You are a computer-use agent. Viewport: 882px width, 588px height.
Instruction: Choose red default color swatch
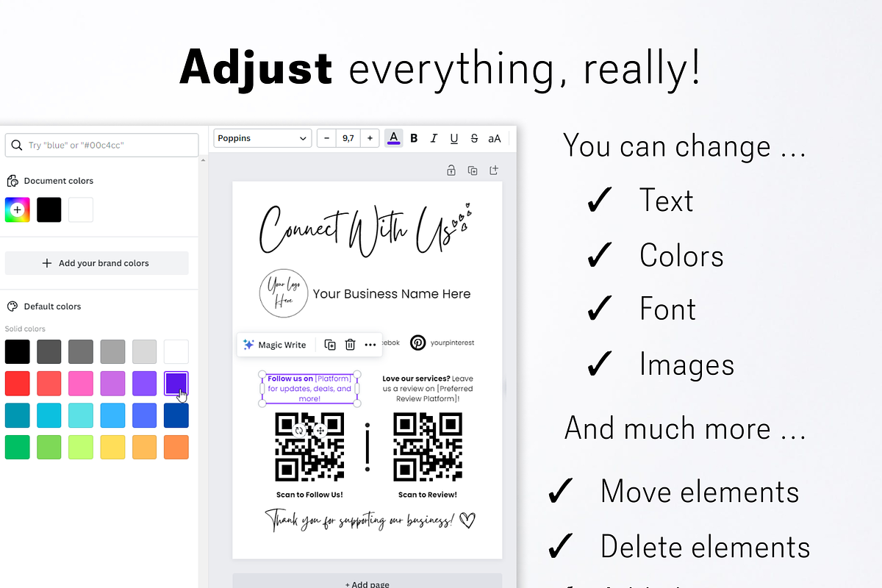18,384
